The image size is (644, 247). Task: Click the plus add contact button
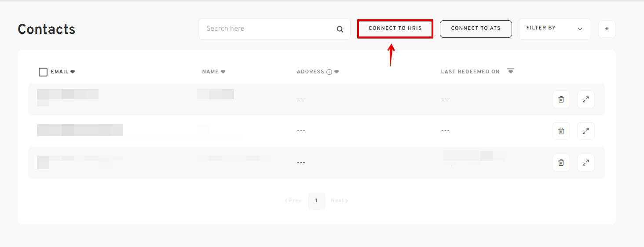[x=607, y=29]
